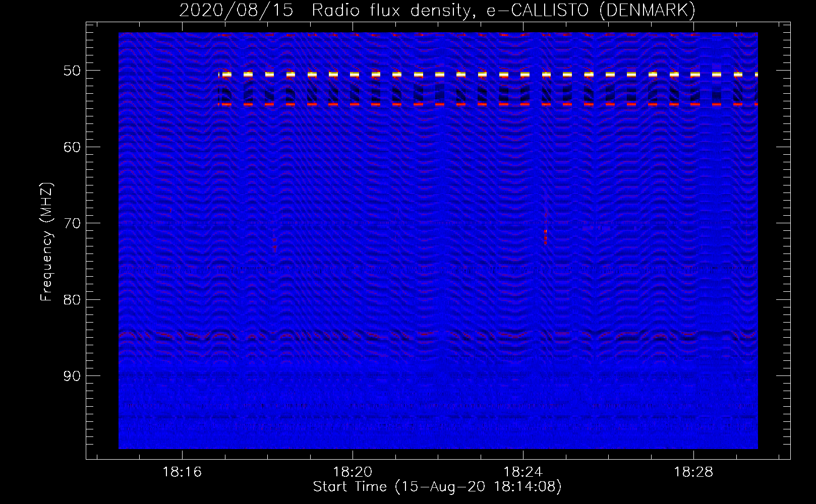The width and height of the screenshot is (816, 504).
Task: Click the 18:24 time tick label
Action: (523, 472)
